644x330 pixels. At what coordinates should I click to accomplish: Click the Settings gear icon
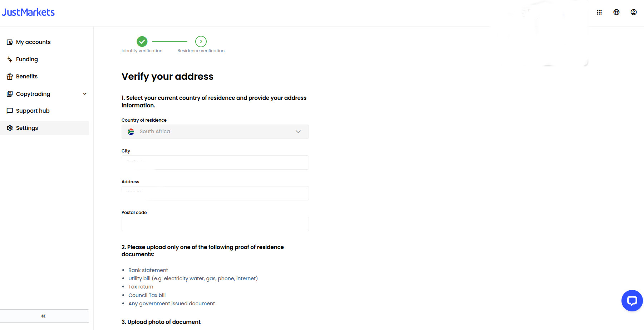[9, 128]
